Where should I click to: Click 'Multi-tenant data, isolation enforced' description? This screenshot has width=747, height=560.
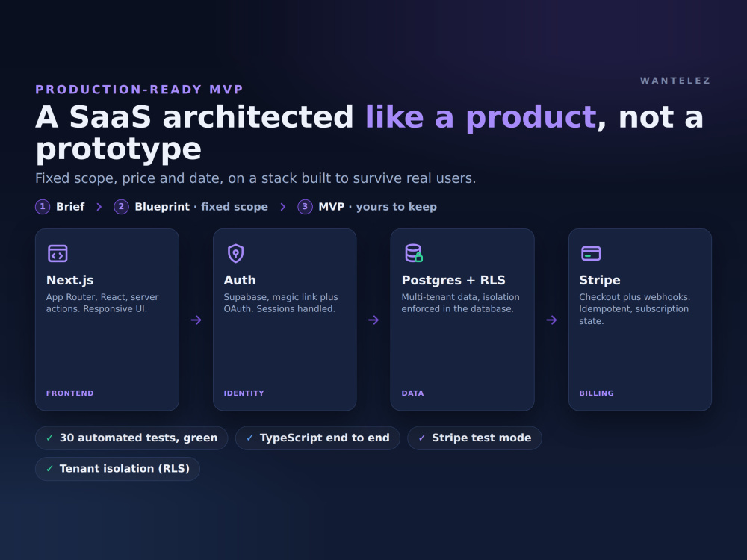[461, 303]
